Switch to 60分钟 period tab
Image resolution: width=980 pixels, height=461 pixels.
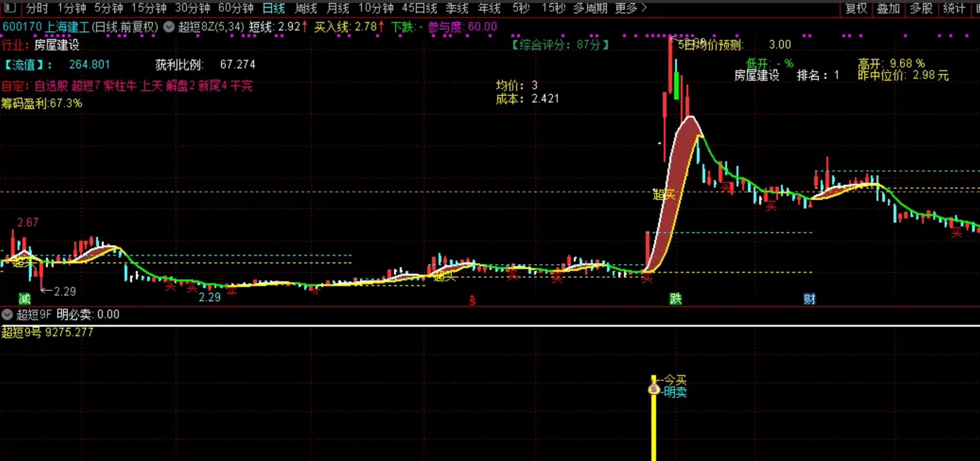pos(236,8)
